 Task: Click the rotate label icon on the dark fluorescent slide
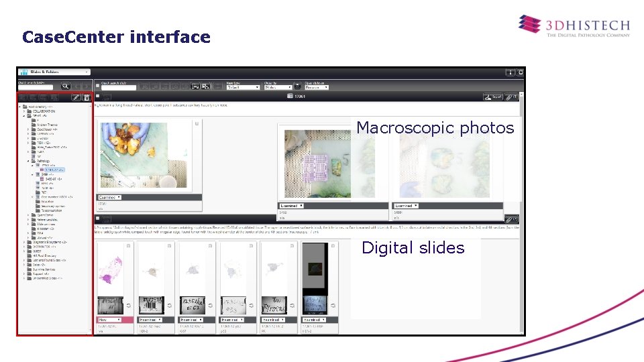(333, 306)
